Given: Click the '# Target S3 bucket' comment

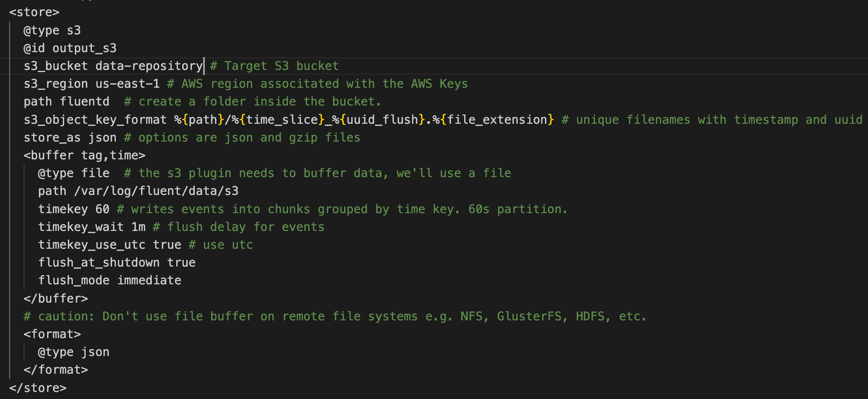Looking at the screenshot, I should pos(274,66).
